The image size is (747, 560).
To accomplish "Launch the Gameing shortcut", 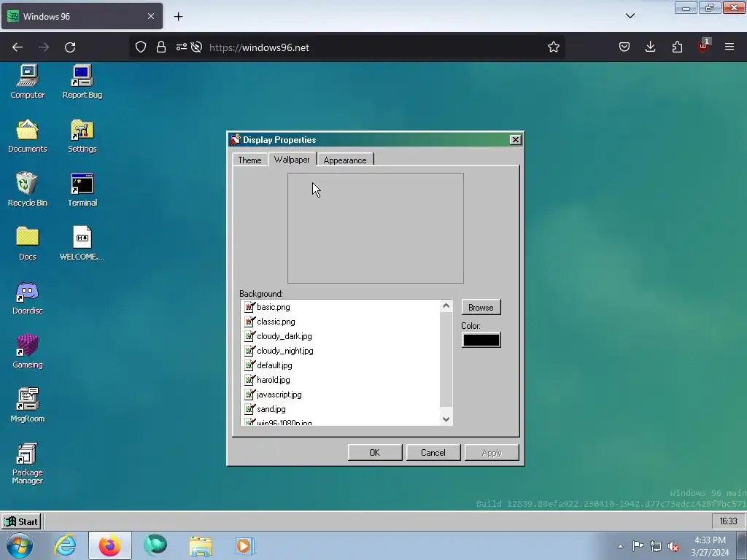I will pos(28,351).
